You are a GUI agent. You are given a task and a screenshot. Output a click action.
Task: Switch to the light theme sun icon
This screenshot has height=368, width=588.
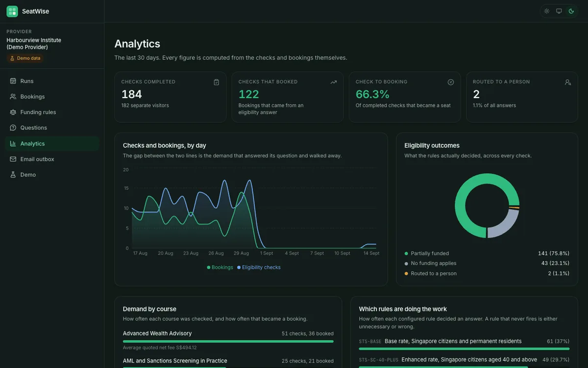[547, 11]
